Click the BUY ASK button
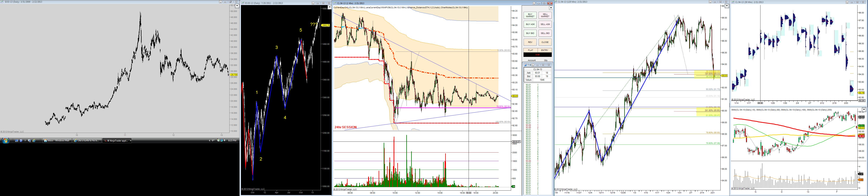868x196 pixels. coord(530,24)
